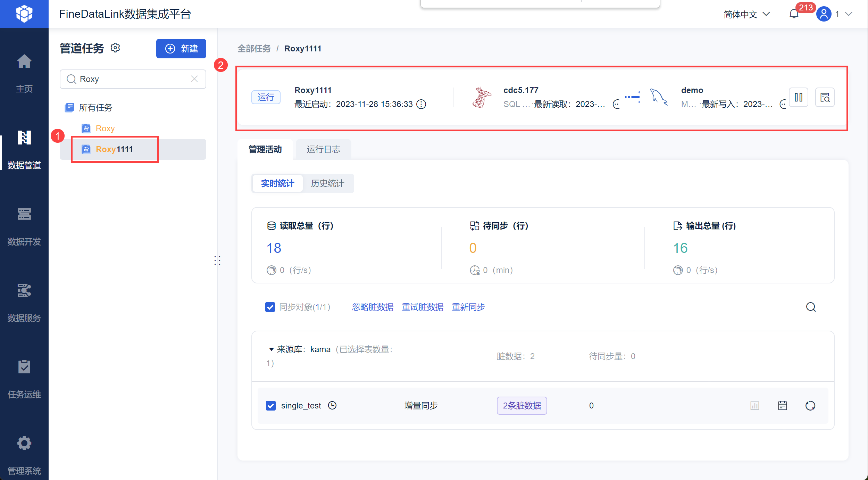Uncheck the single_test table checkbox
The image size is (868, 480).
pyautogui.click(x=271, y=406)
